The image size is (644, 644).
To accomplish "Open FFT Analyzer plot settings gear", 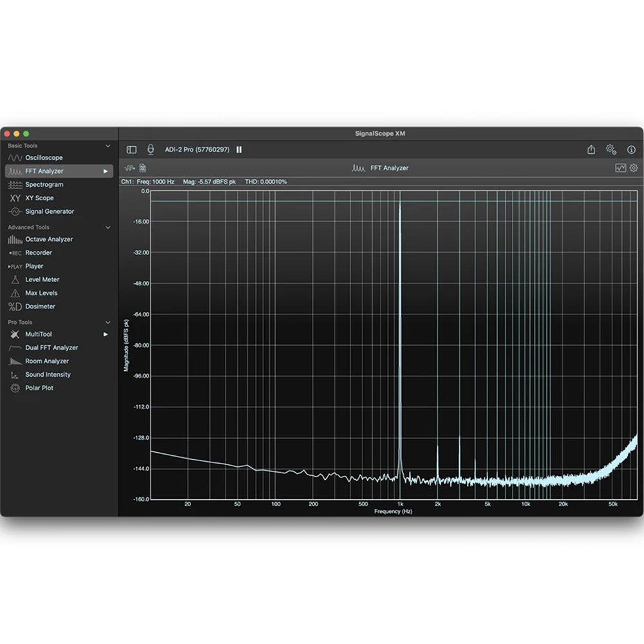I will pos(634,168).
